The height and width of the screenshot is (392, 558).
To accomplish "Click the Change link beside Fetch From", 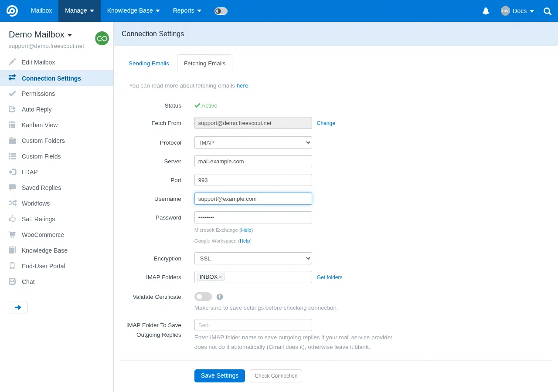I will [x=326, y=123].
